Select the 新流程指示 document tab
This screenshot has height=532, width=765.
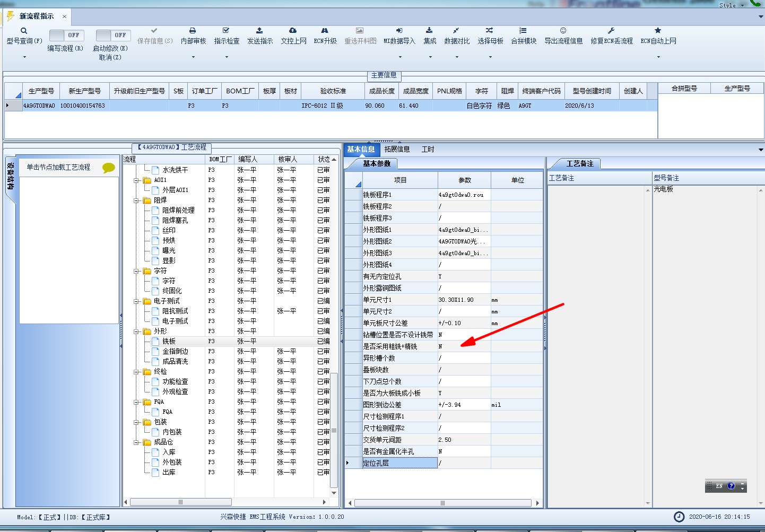pos(37,16)
